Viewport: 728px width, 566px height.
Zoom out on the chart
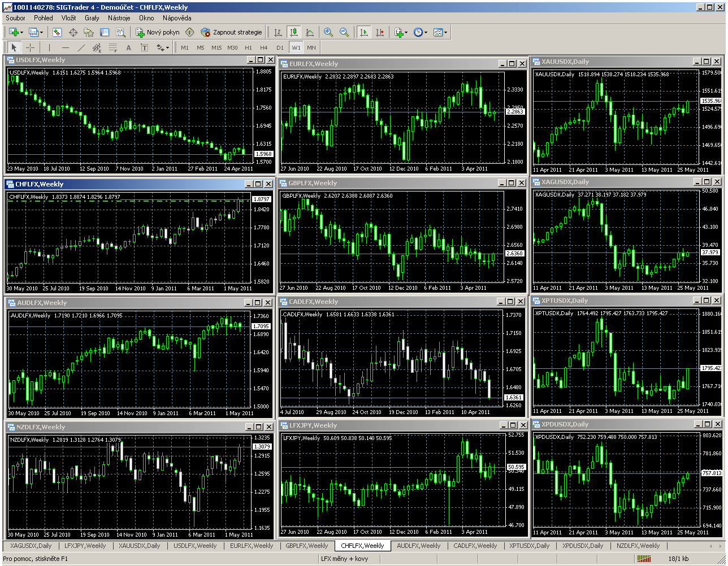[344, 32]
